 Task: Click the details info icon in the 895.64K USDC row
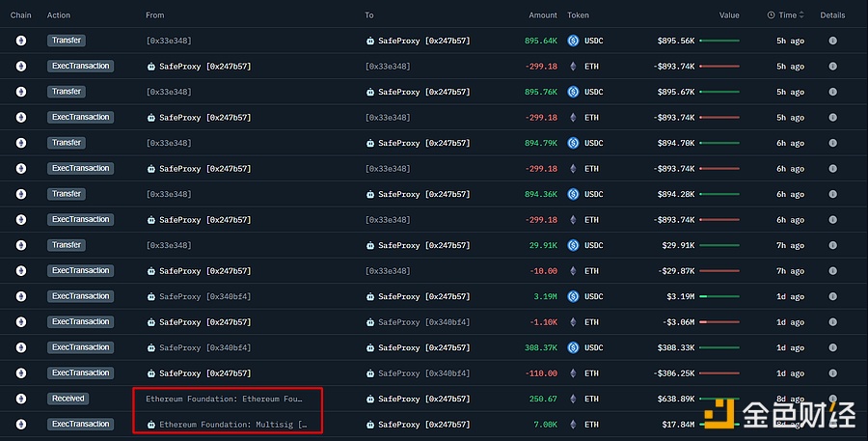coord(832,41)
